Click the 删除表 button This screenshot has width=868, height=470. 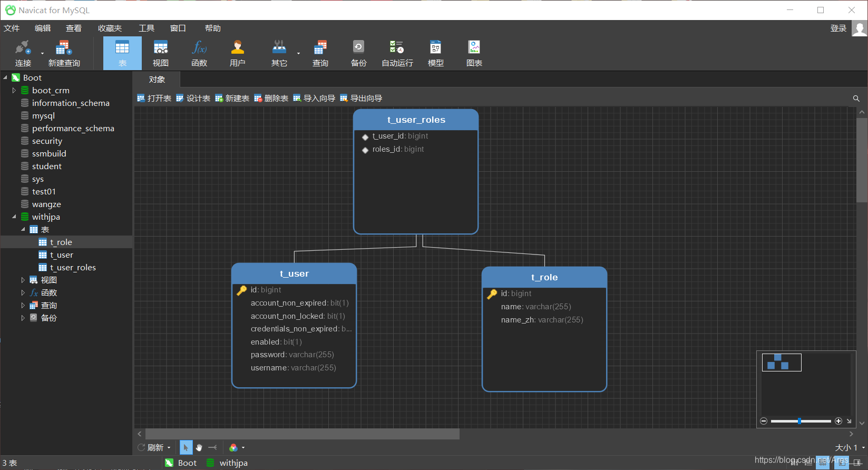(271, 98)
